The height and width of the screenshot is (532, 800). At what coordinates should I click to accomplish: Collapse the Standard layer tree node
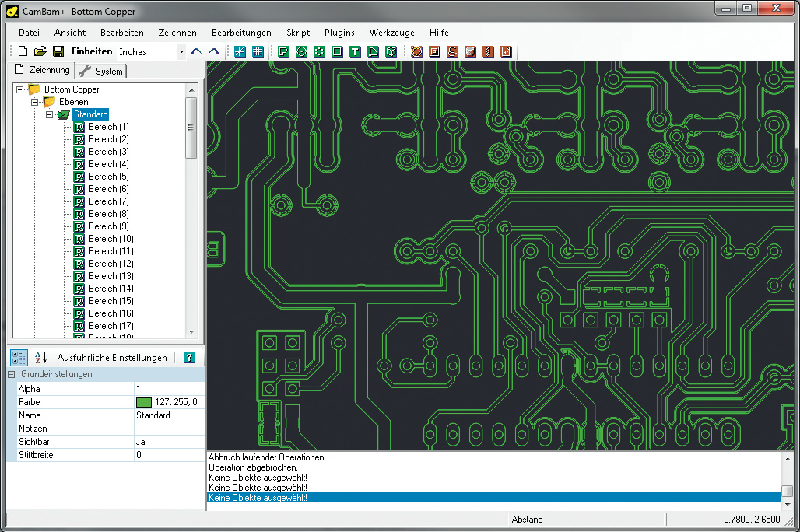(49, 114)
